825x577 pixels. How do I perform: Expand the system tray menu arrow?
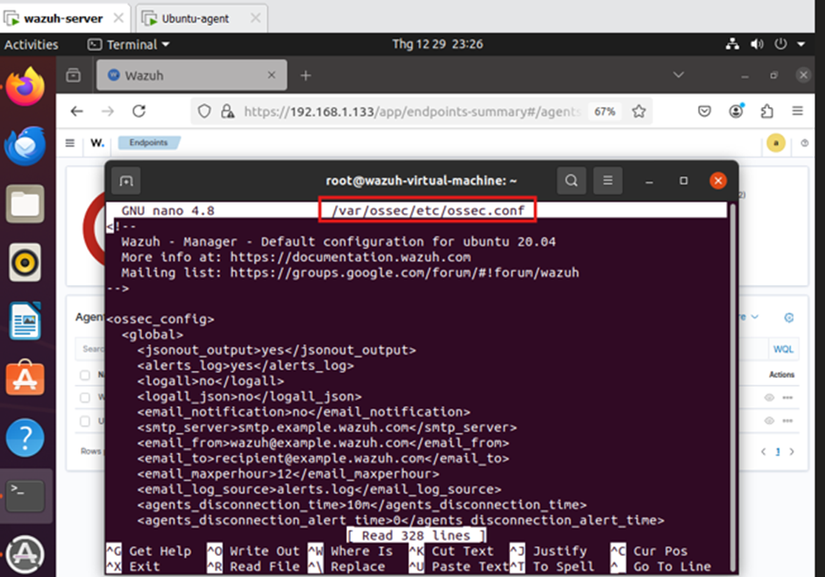point(801,44)
